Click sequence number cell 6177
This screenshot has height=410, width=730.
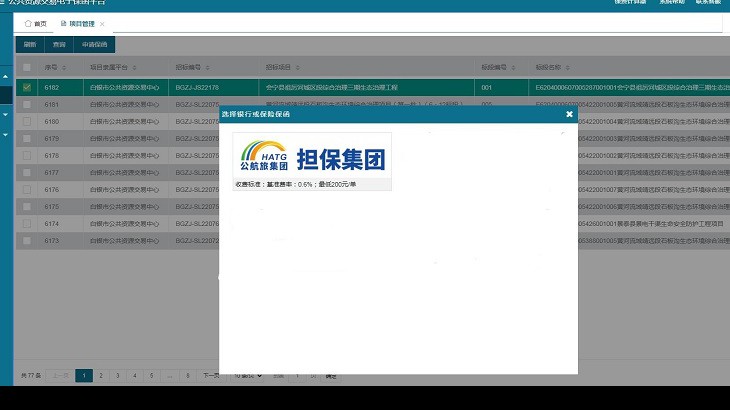(x=52, y=173)
